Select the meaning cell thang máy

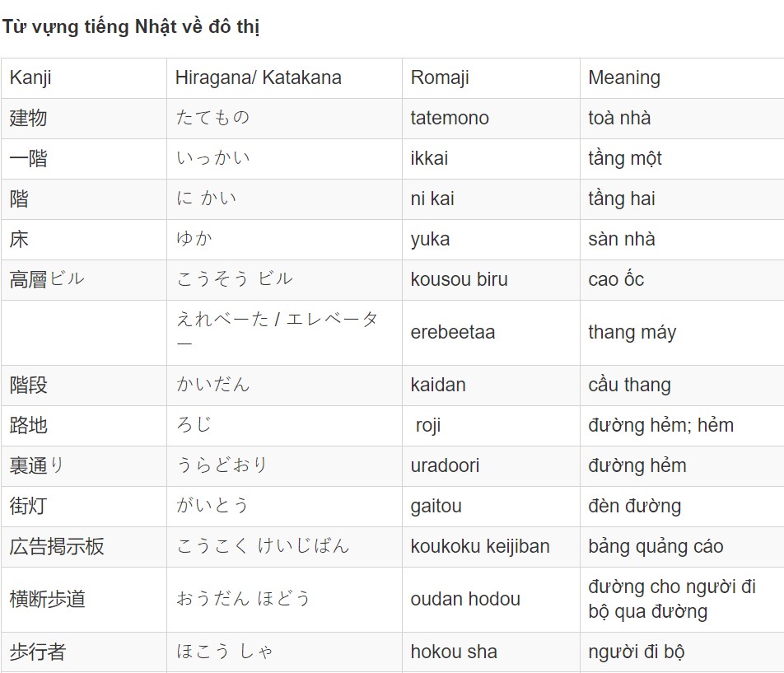682,333
